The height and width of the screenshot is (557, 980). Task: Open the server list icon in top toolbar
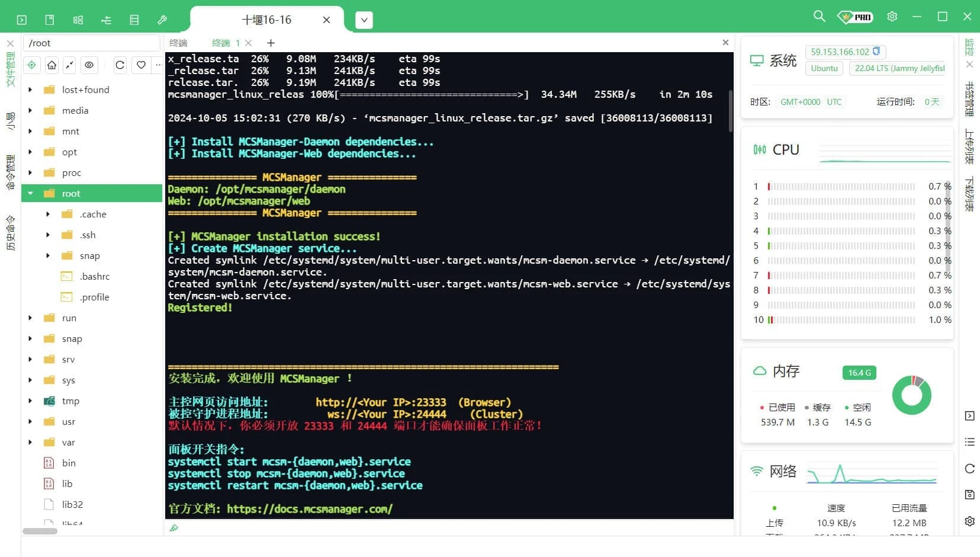pos(134,20)
